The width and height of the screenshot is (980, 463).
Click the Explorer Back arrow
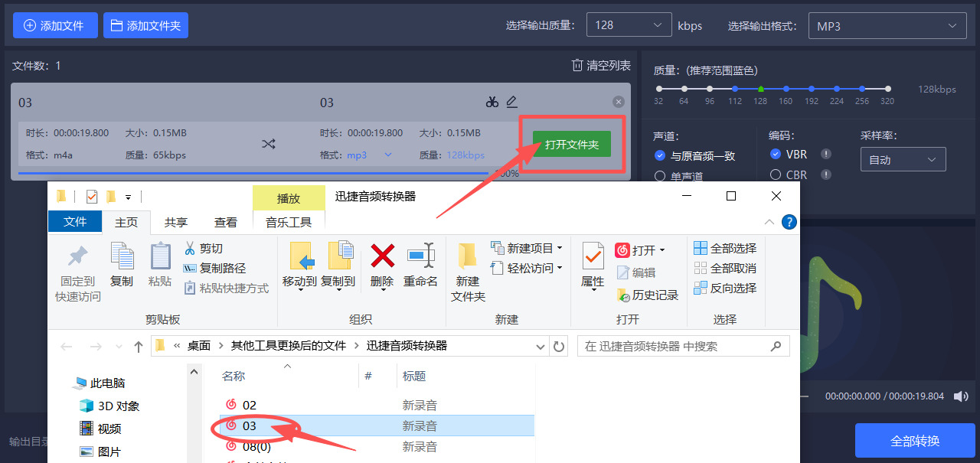[67, 347]
